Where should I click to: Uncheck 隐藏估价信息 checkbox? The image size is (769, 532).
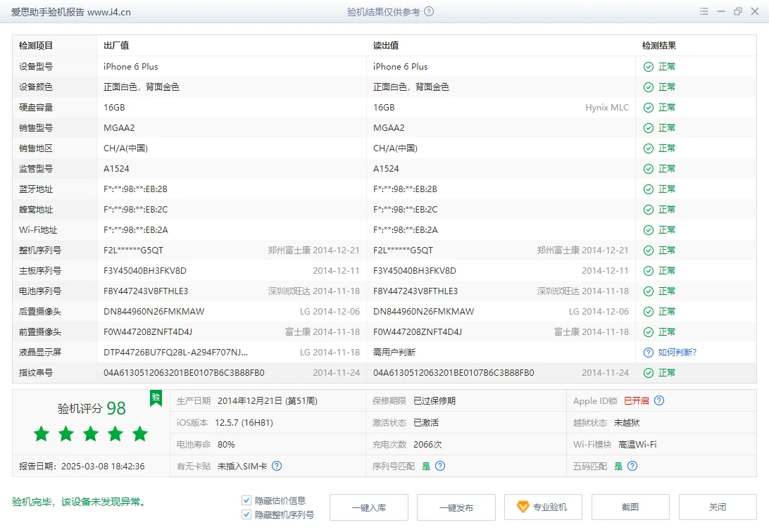tap(246, 500)
